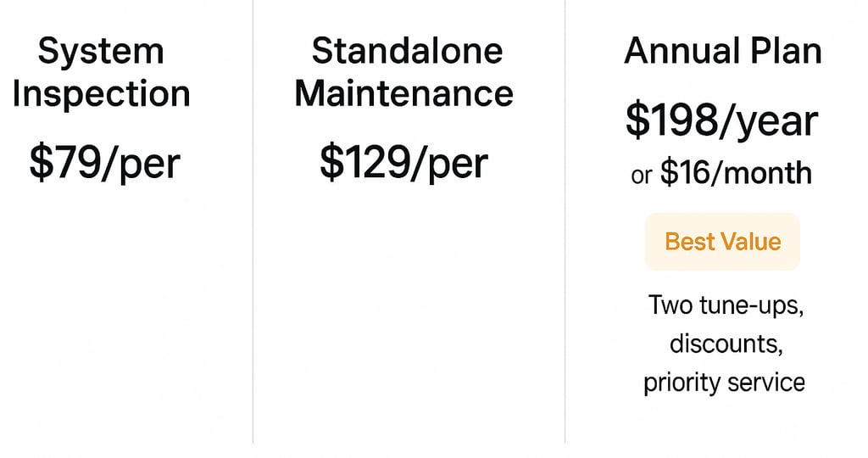The image size is (868, 458).
Task: Click the 'discounts,' feature line
Action: (724, 343)
